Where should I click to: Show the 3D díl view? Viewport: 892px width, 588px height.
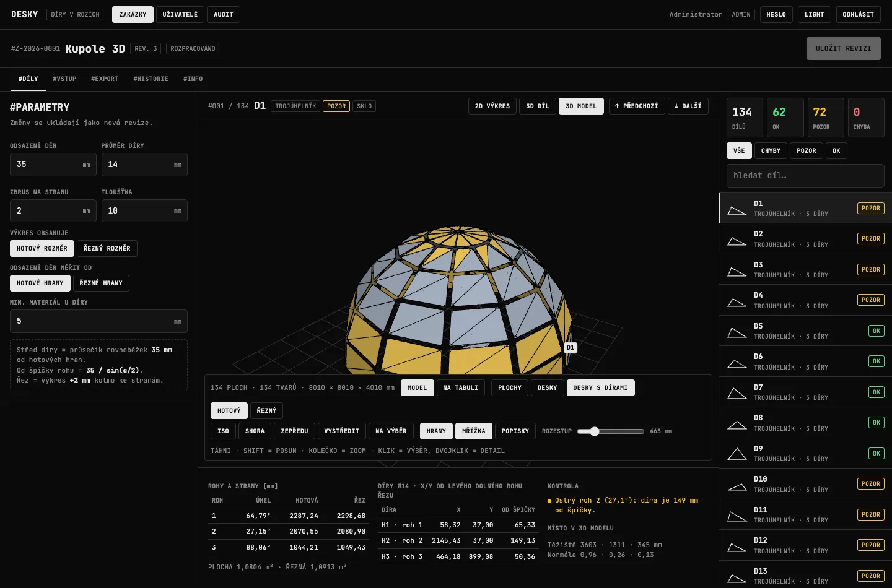coord(538,106)
